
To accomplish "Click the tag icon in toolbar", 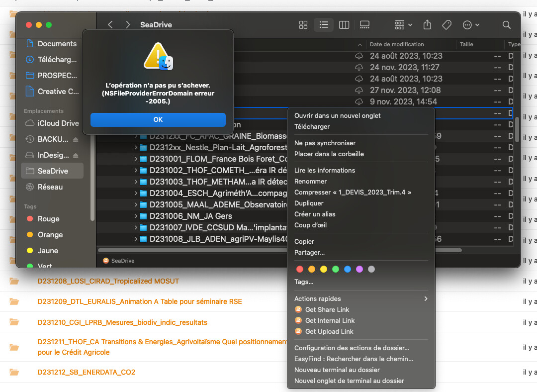I will click(x=447, y=25).
